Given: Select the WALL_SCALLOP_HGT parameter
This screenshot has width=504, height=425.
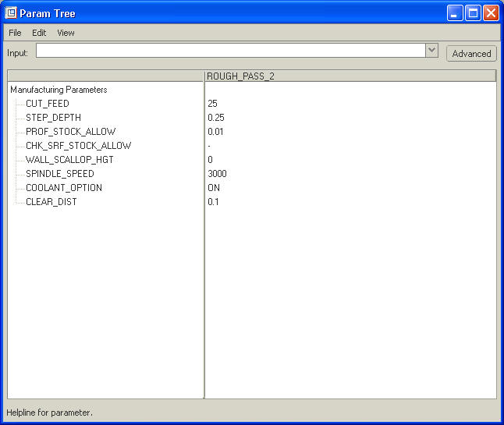Looking at the screenshot, I should [69, 160].
